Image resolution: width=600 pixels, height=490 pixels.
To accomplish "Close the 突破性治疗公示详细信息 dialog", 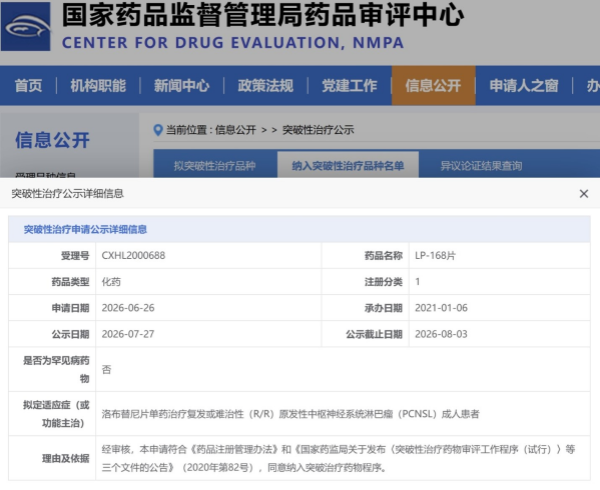I will [584, 194].
